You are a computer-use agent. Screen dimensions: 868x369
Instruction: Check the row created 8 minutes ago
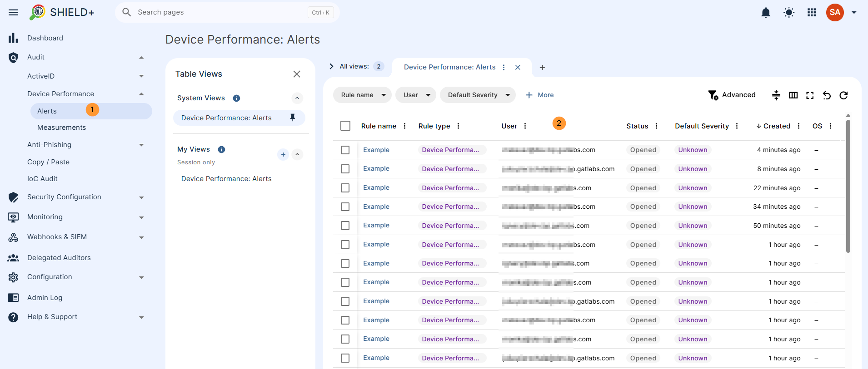pos(345,169)
